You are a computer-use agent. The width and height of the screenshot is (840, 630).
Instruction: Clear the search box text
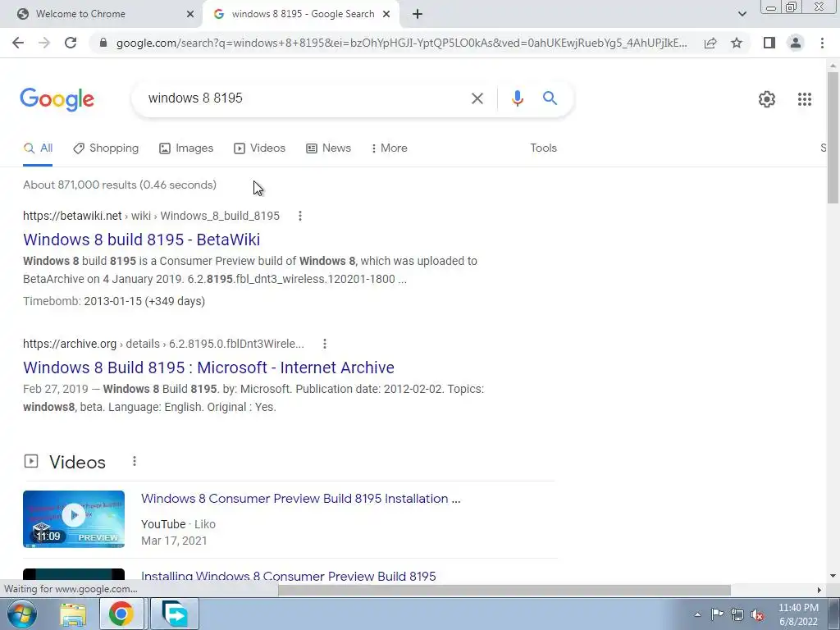pyautogui.click(x=477, y=98)
